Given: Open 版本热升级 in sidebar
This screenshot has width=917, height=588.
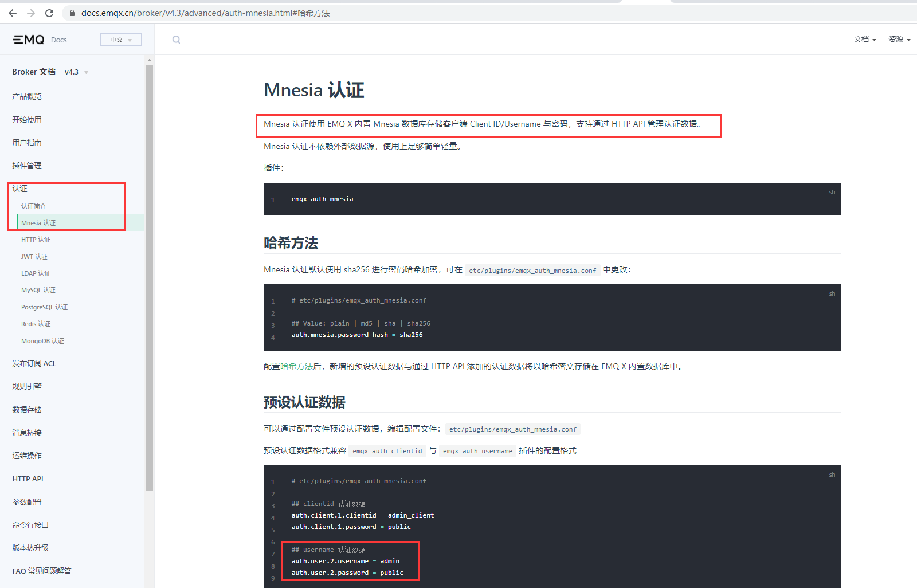Looking at the screenshot, I should (30, 548).
